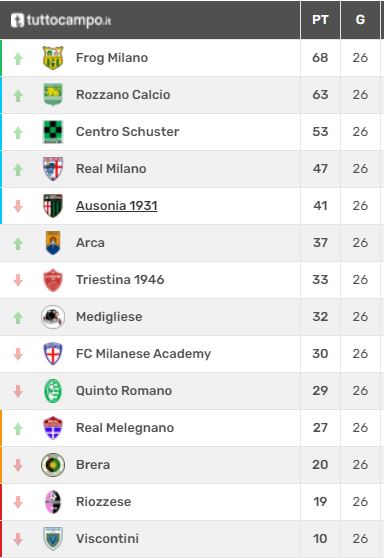Screen dimensions: 384x558
Task: Click the Arca team crest
Action: coord(53,243)
